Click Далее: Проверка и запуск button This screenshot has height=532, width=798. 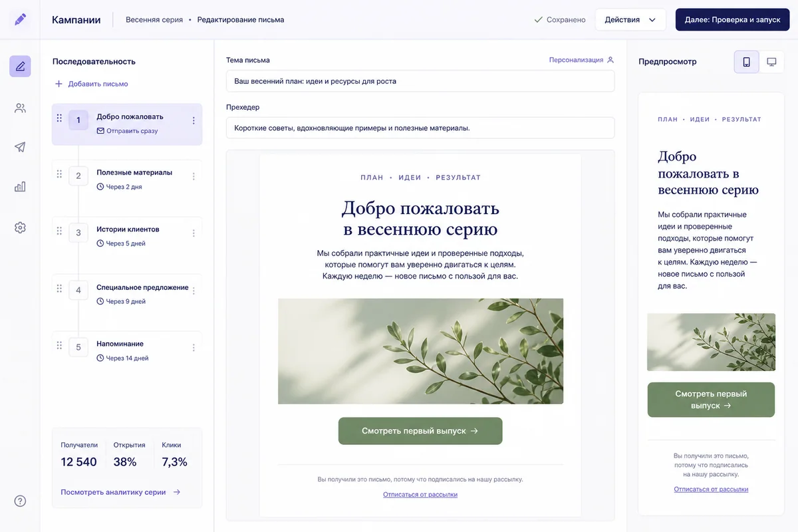(732, 20)
